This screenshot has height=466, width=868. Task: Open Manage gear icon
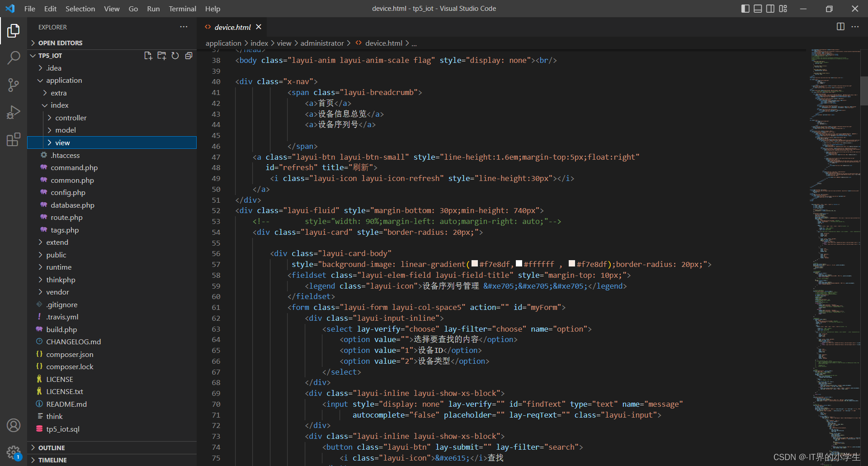[14, 452]
